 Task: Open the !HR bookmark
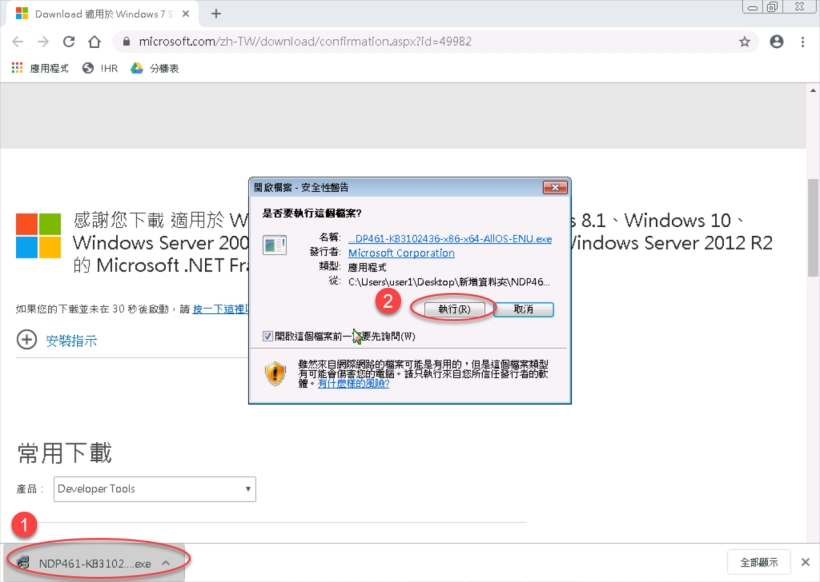tap(100, 69)
